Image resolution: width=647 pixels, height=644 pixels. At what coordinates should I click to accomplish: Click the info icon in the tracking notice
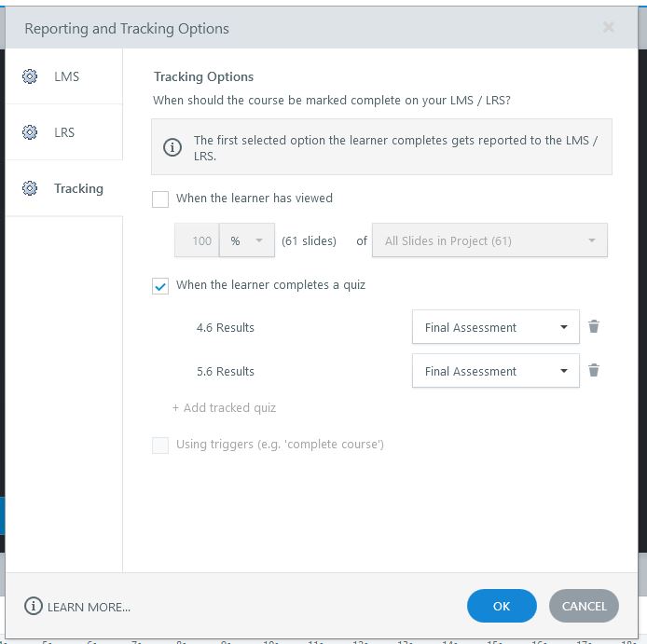coord(172,148)
